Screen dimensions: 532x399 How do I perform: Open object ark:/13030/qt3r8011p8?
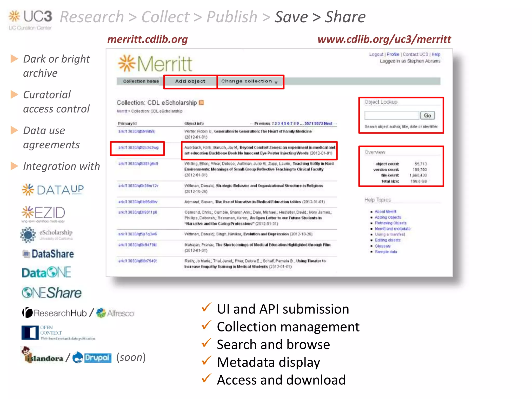click(138, 212)
